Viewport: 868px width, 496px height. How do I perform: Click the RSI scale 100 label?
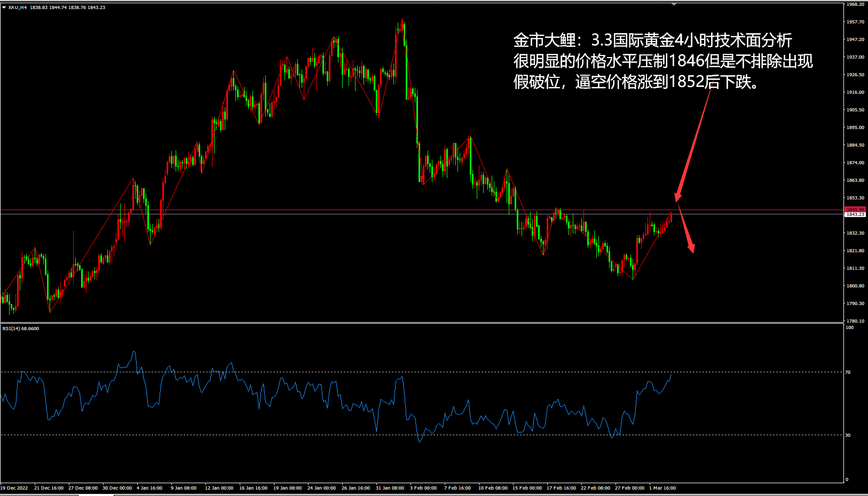[x=849, y=327]
